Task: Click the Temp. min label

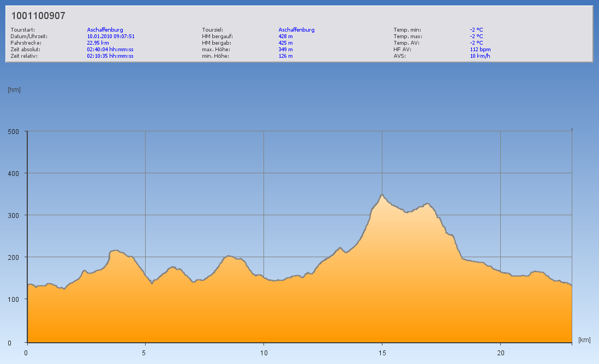Action: click(x=407, y=30)
